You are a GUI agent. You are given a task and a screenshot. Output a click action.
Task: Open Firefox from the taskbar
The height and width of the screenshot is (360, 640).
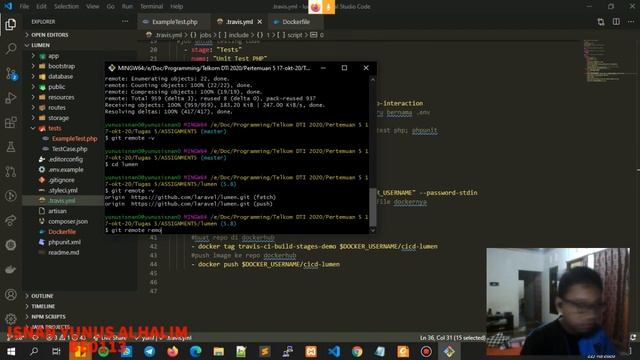point(173,351)
